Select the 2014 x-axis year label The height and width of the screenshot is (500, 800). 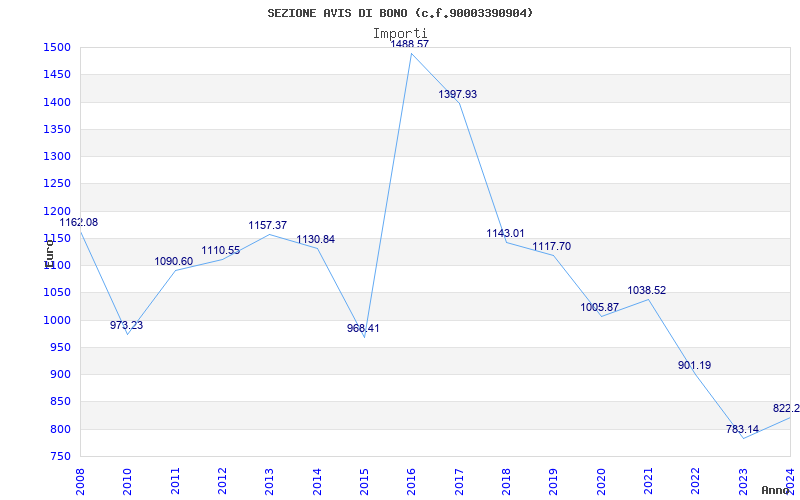(x=317, y=482)
